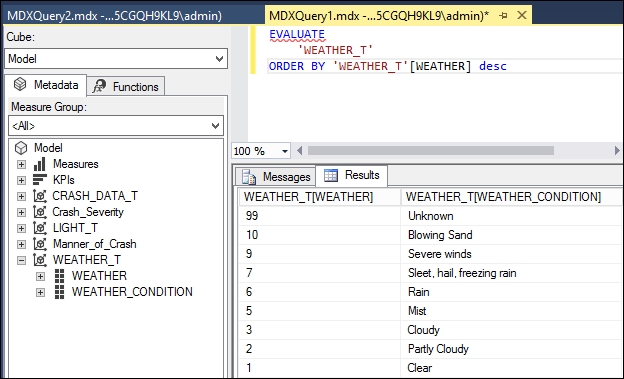Viewport: 624px width, 379px height.
Task: Select the Crash_Severity tree item
Action: point(88,212)
